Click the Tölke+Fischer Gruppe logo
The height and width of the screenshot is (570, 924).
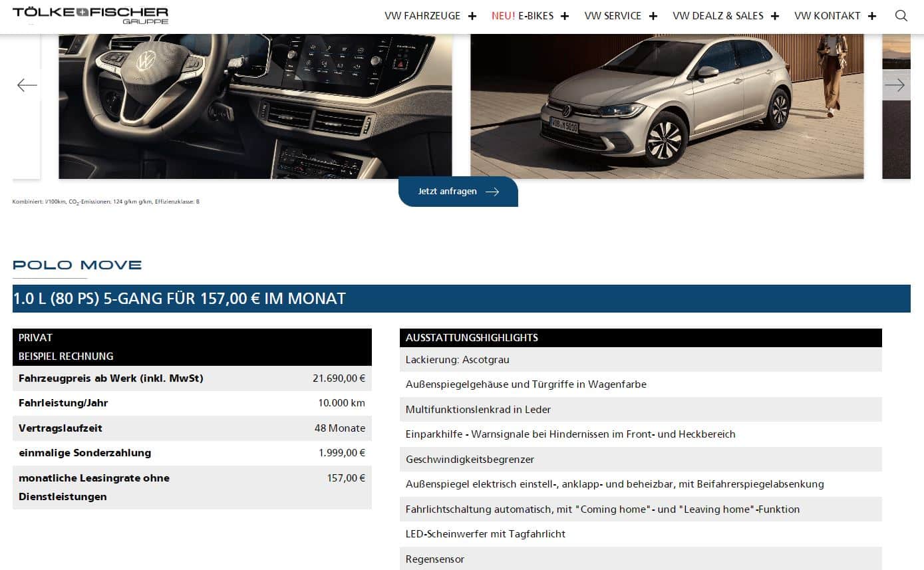click(90, 15)
